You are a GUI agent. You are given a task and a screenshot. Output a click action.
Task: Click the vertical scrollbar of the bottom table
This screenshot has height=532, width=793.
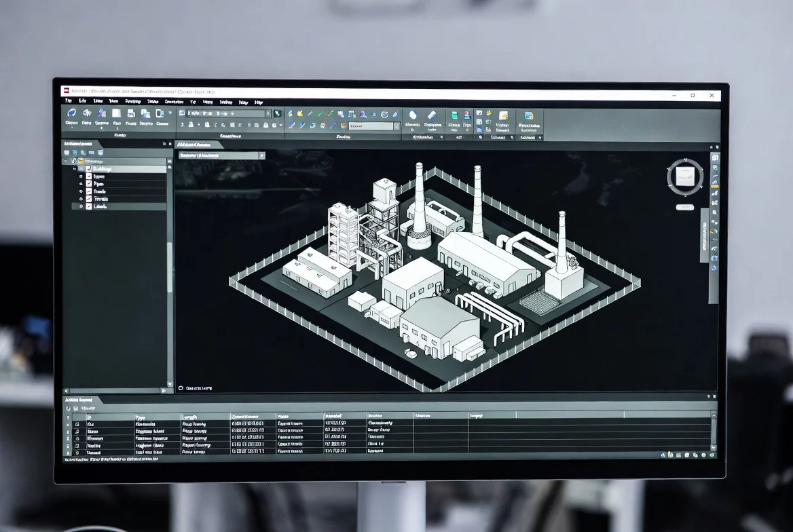tap(714, 432)
